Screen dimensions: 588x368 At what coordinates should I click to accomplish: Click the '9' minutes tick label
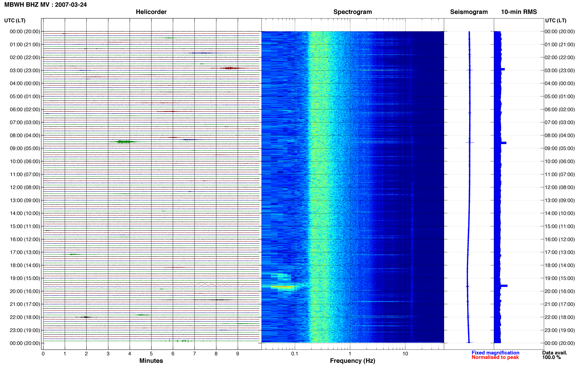click(238, 354)
